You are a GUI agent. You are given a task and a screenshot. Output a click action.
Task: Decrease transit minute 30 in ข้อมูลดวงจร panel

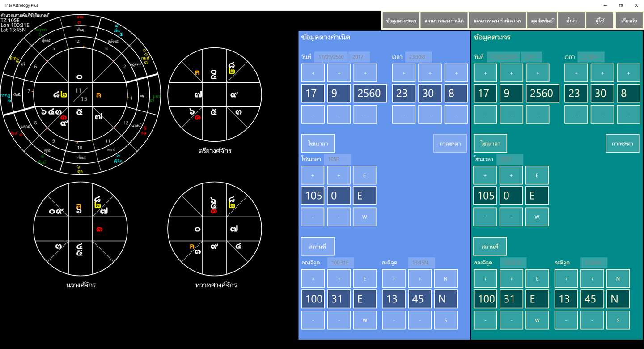coord(602,115)
